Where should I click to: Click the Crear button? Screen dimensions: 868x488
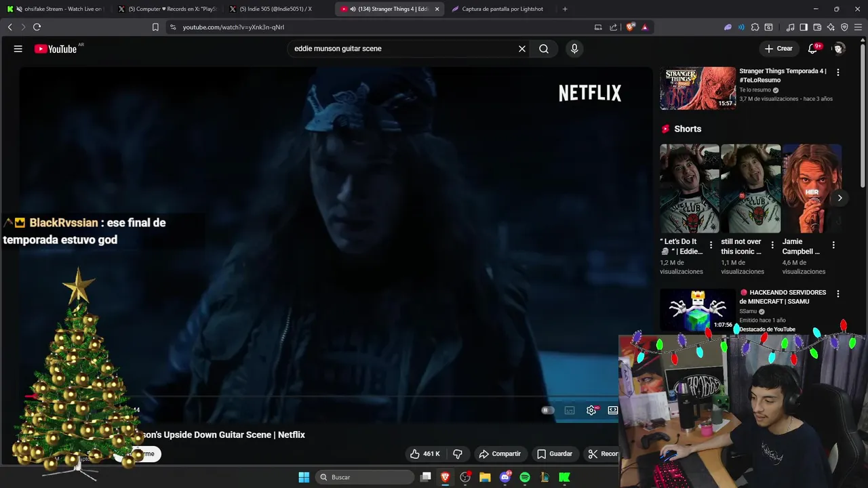pyautogui.click(x=778, y=49)
